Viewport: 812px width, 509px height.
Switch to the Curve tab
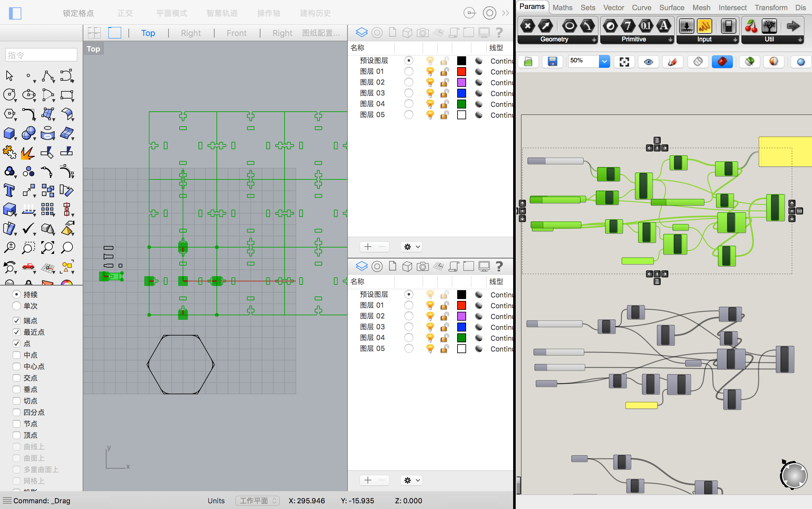(x=641, y=7)
